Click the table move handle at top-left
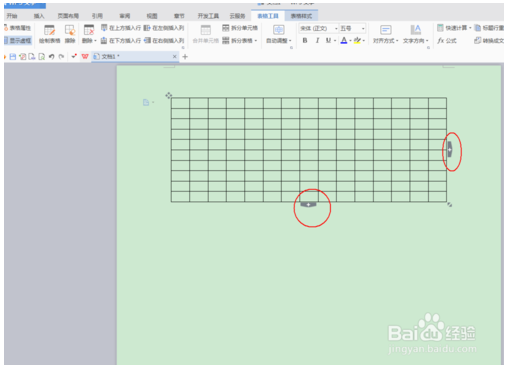506x365 pixels. click(x=169, y=96)
